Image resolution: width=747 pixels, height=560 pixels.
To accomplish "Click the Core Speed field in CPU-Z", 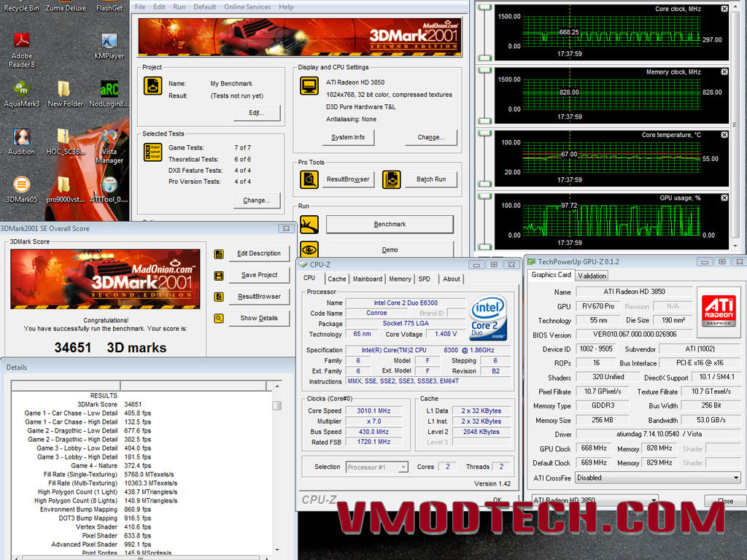I will pos(373,411).
